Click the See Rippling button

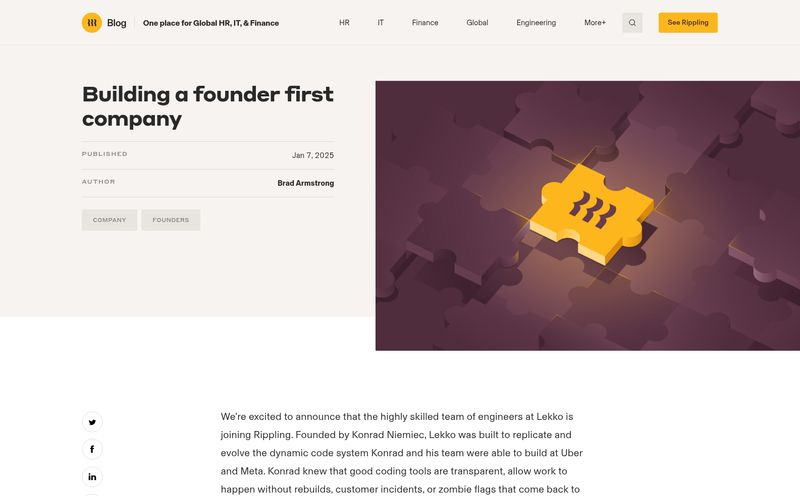(x=688, y=22)
